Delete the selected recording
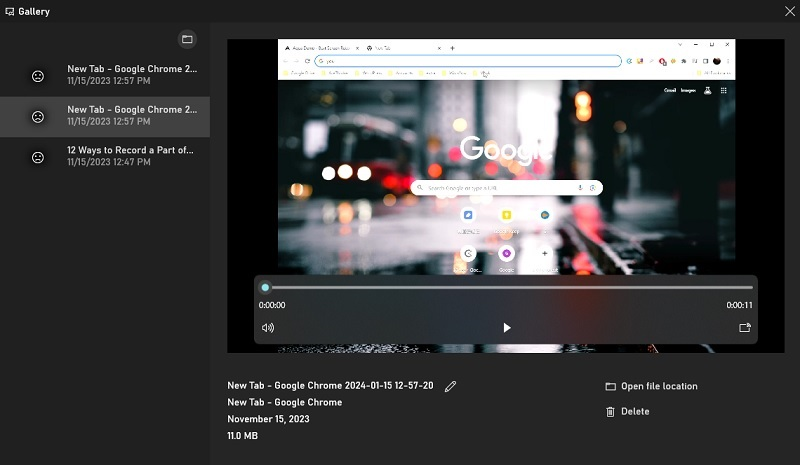Screen dimensions: 800x465 [x=628, y=411]
